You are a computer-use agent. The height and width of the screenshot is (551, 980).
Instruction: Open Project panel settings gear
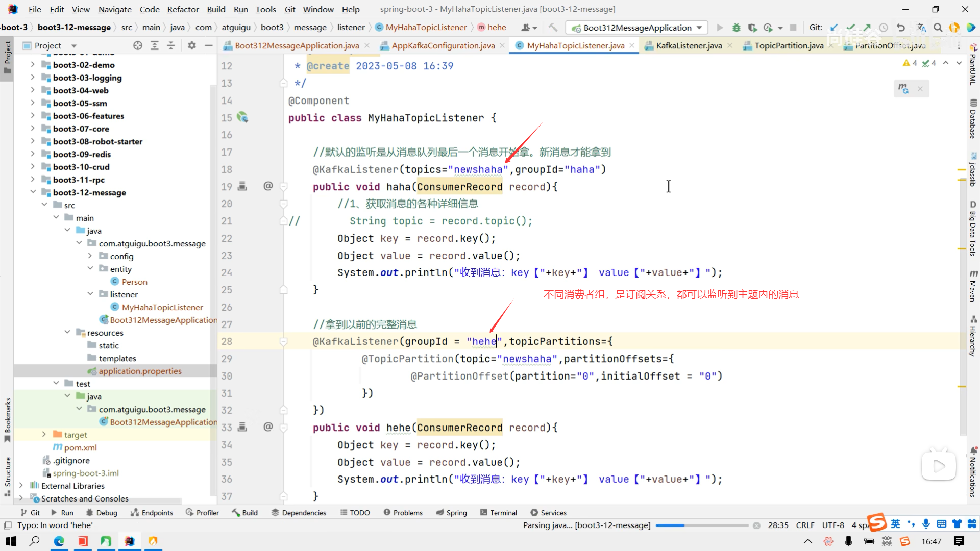coord(192,45)
